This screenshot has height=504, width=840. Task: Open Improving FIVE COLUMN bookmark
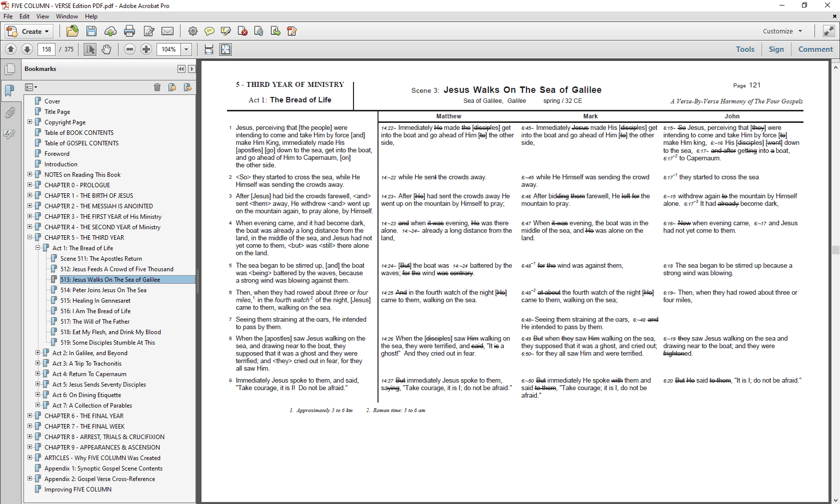coord(78,489)
